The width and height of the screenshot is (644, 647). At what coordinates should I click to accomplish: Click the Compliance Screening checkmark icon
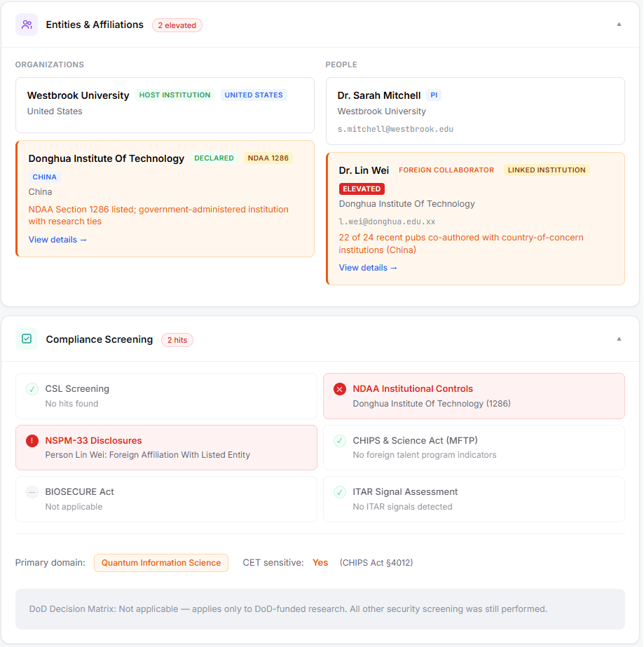(x=27, y=339)
